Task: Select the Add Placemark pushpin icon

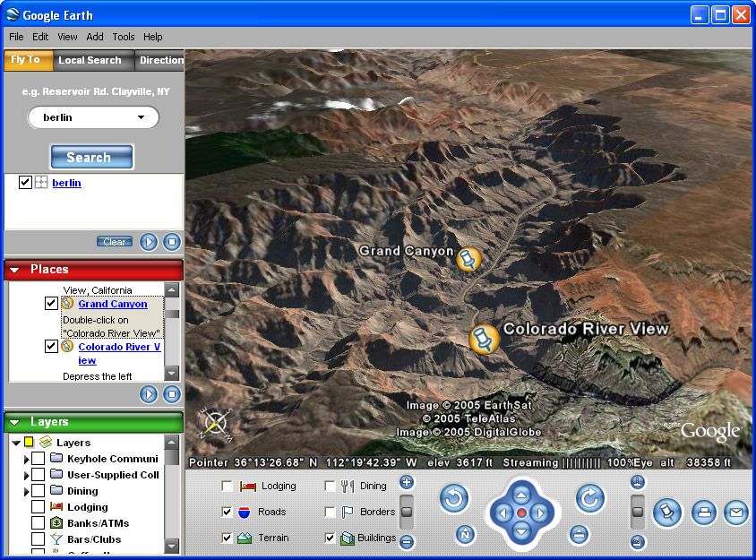Action: tap(667, 513)
